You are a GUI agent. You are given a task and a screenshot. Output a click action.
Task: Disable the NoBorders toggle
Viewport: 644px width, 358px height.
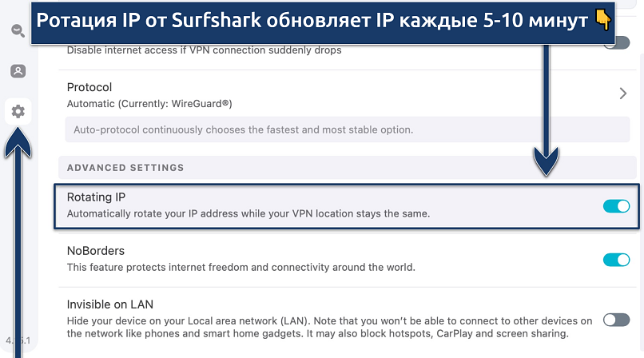click(x=616, y=259)
